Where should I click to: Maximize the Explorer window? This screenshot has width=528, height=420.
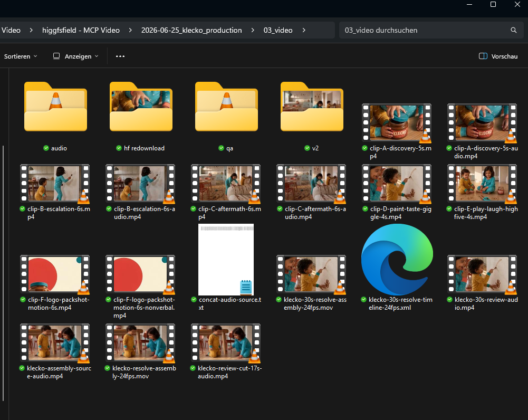coord(493,4)
